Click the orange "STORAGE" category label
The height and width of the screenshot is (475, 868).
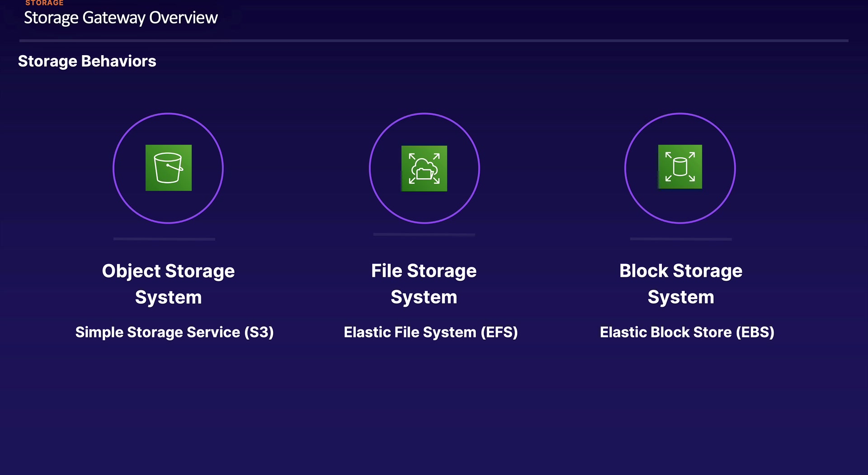point(44,3)
